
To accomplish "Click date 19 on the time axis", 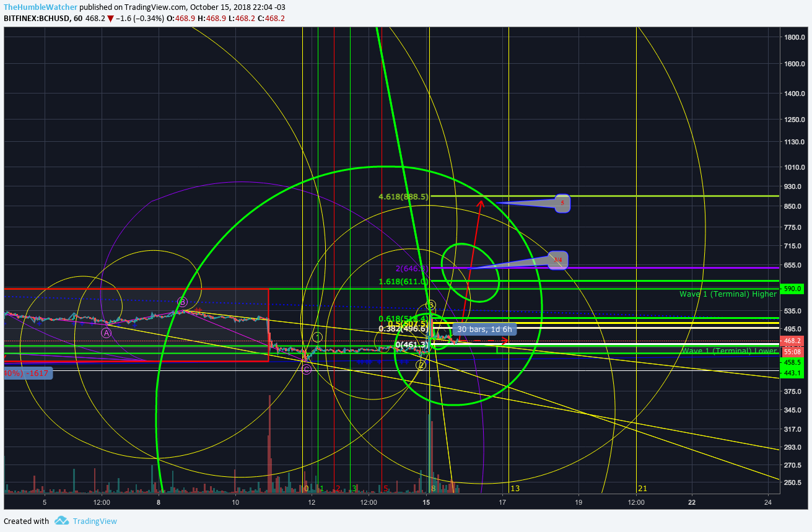I will coord(578,502).
